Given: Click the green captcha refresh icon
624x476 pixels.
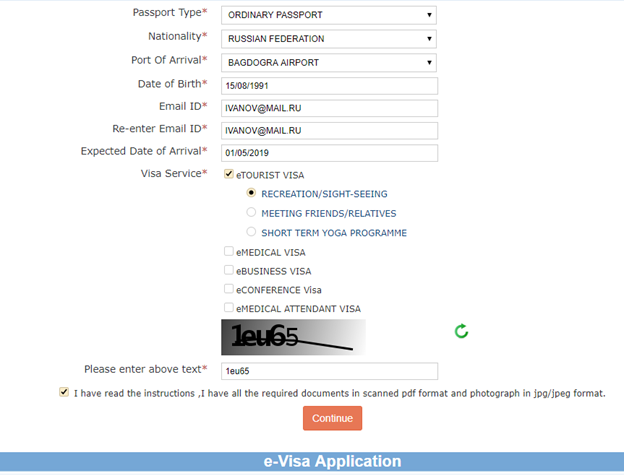Looking at the screenshot, I should (461, 332).
